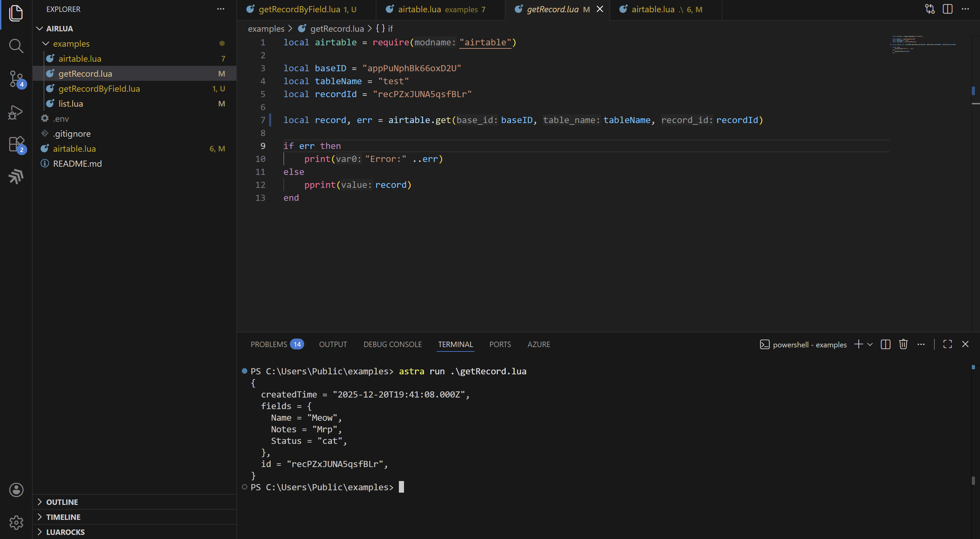Expand the OUTLINE section
The image size is (980, 539).
pos(62,502)
